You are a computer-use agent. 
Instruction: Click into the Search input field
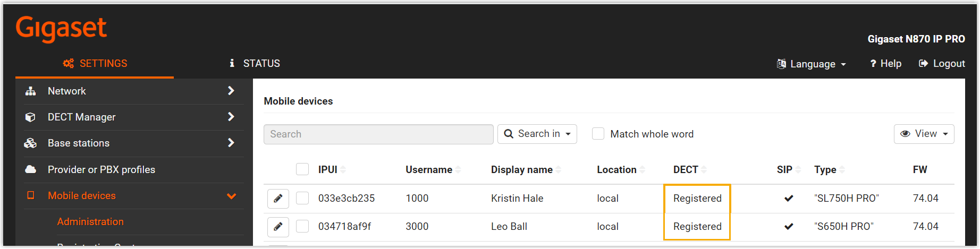[378, 134]
